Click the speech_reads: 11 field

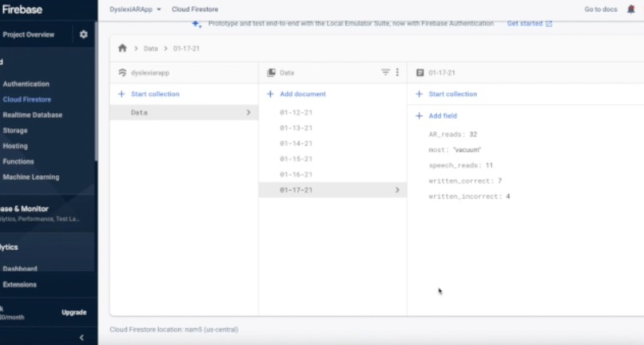click(460, 165)
